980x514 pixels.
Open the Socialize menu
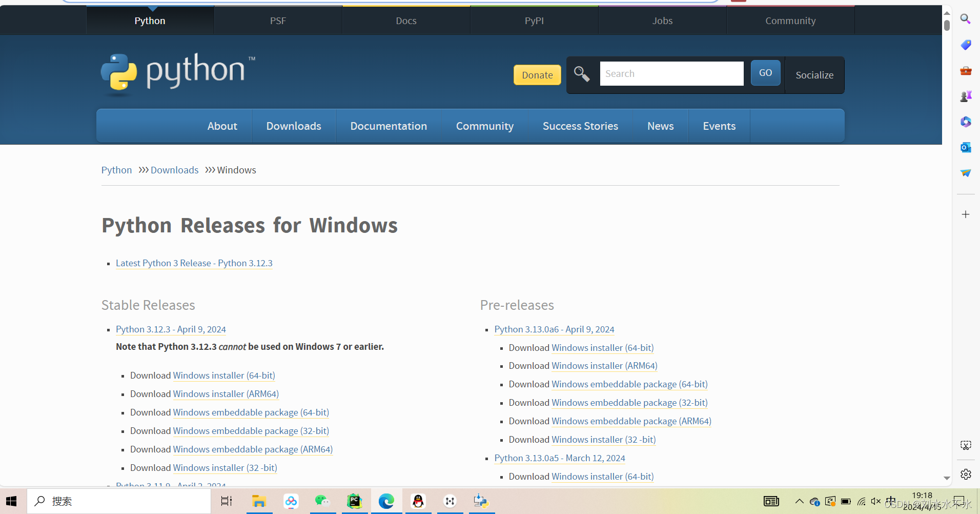[814, 75]
